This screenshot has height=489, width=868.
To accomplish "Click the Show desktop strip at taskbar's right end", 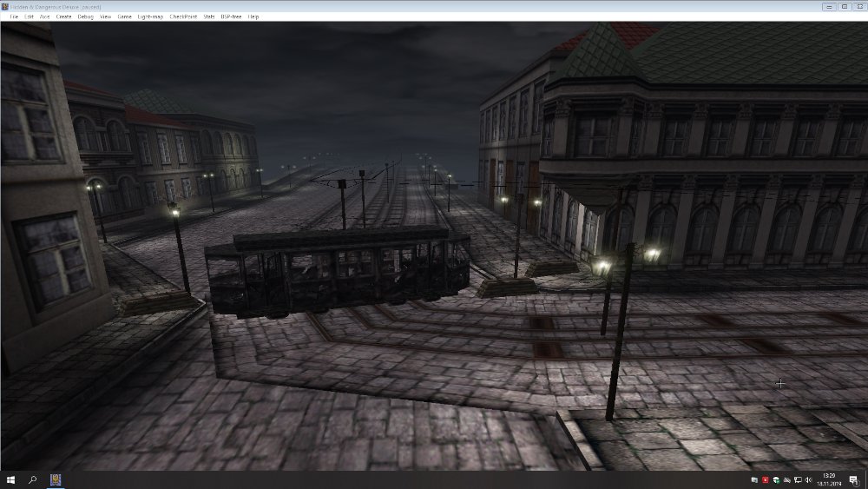I will pyautogui.click(x=866, y=479).
